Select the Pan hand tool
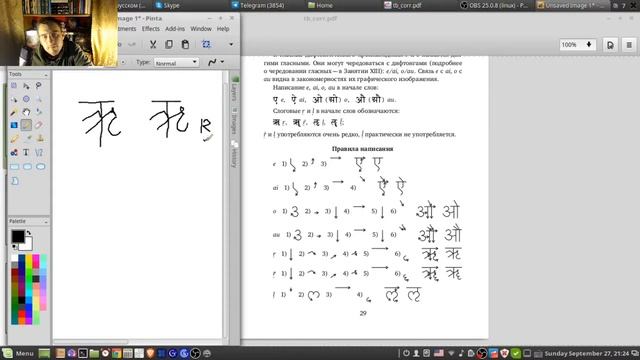Image resolution: width=640 pixels, height=360 pixels. coord(26,112)
